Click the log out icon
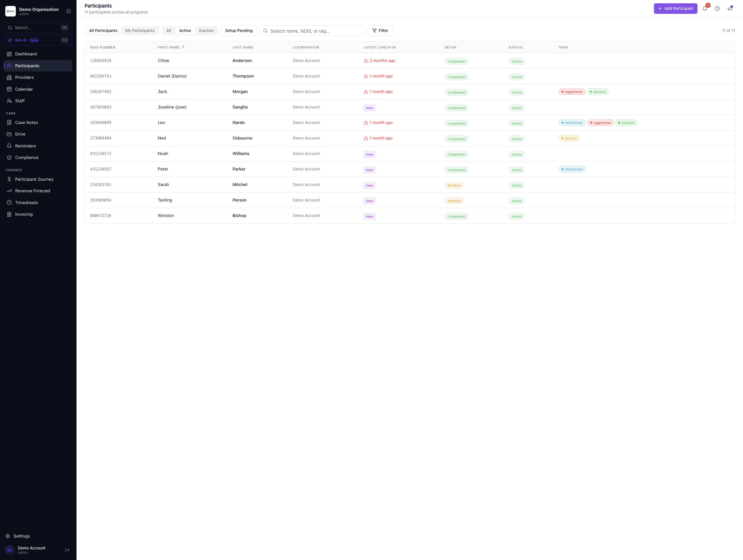 point(67,550)
